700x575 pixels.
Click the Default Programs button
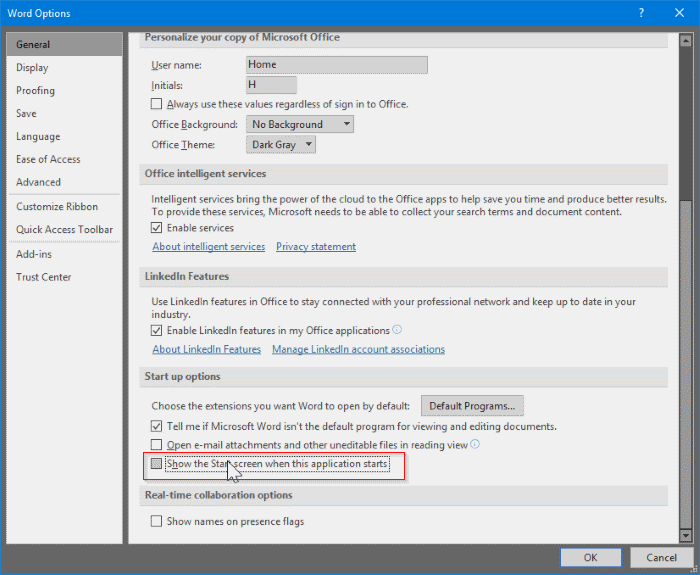472,406
